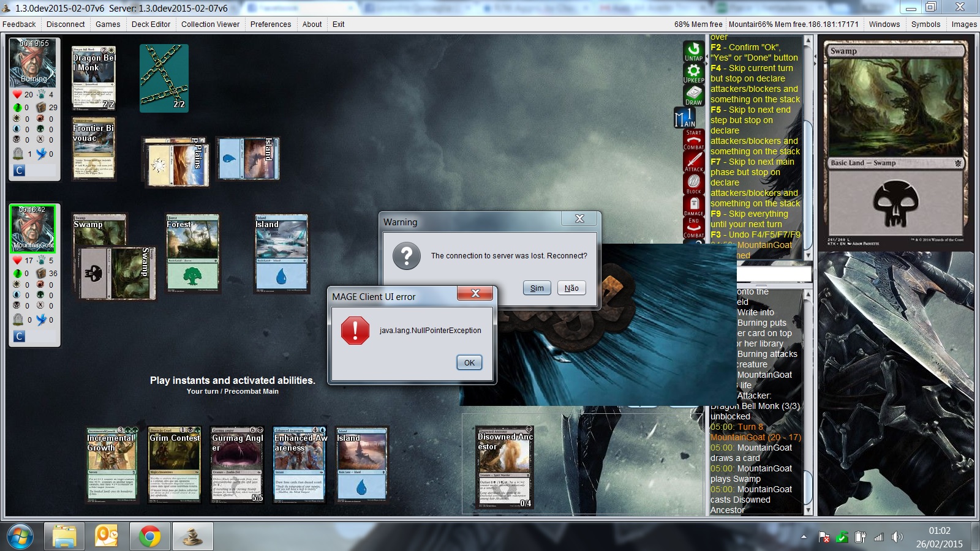Viewport: 980px width, 551px height.
Task: Close the MAGE Client UI error dialog
Action: (x=475, y=293)
